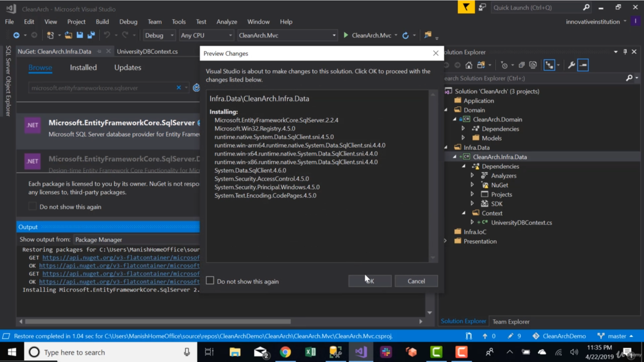Click the Collapse All icon in Solution Explorer
The width and height of the screenshot is (644, 362).
[522, 65]
